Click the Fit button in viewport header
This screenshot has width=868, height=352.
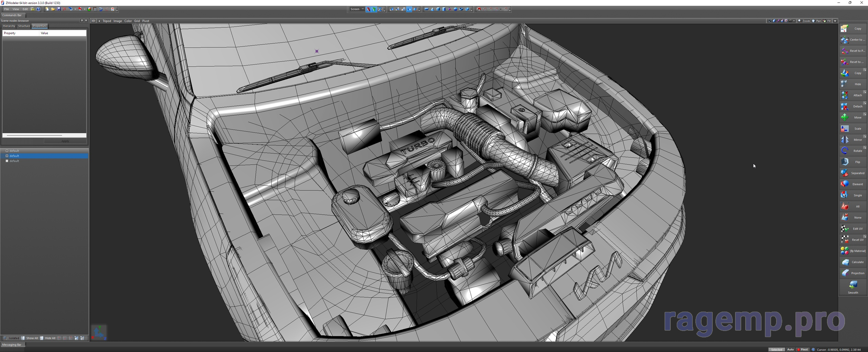tap(827, 21)
